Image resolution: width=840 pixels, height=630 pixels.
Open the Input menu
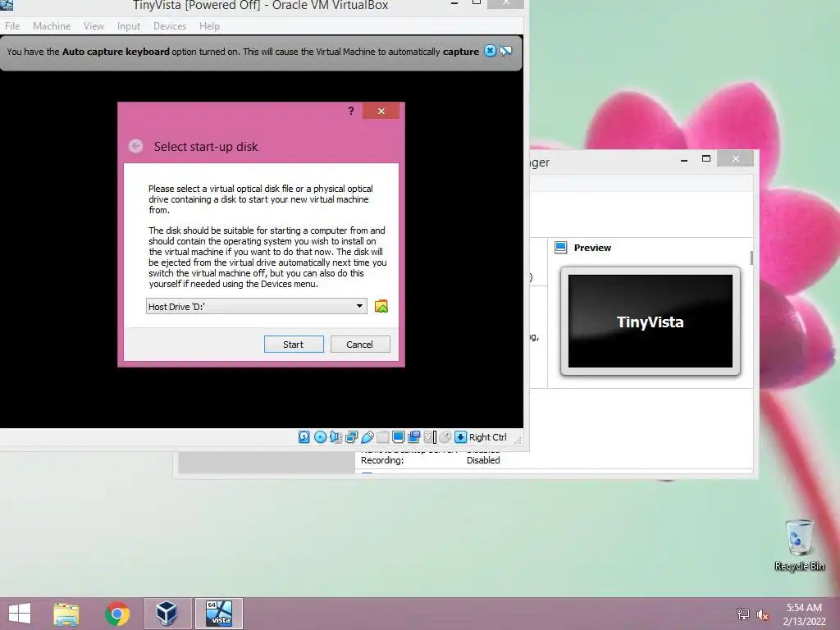129,25
